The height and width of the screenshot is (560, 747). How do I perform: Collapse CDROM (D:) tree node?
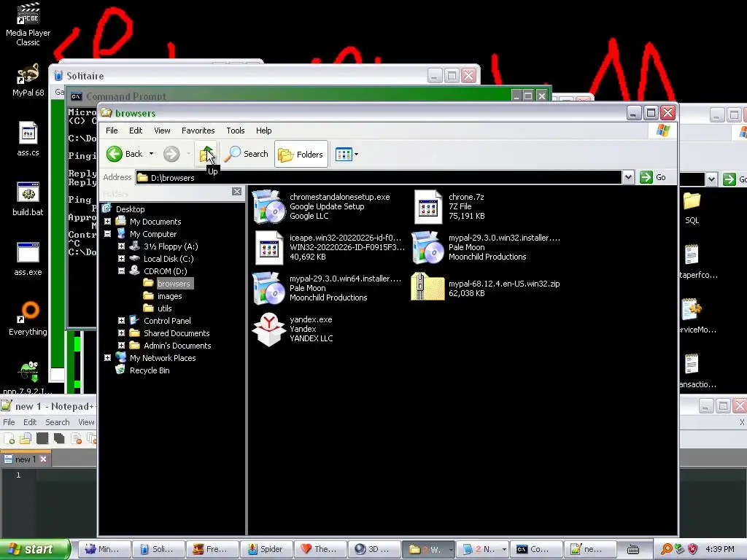coord(122,271)
